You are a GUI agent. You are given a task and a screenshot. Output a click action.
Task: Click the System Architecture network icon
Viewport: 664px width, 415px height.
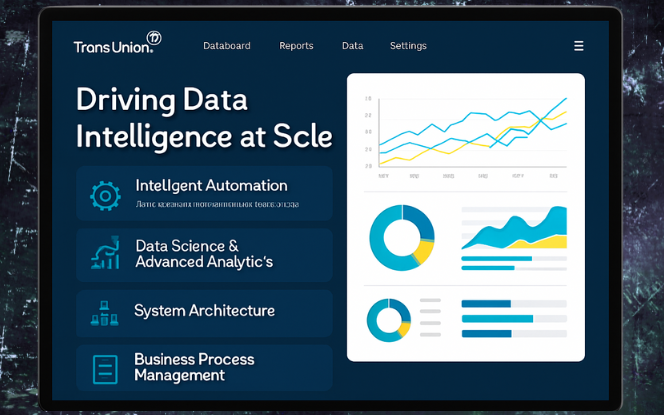point(104,314)
